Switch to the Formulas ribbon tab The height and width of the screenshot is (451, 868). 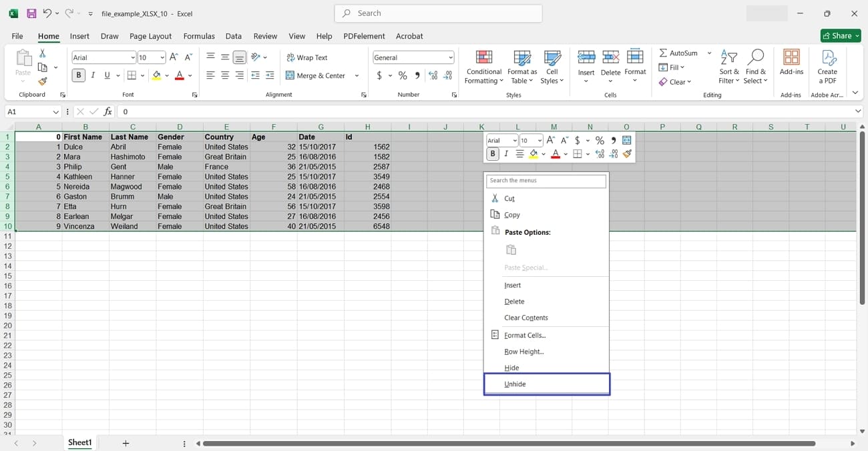pyautogui.click(x=199, y=36)
